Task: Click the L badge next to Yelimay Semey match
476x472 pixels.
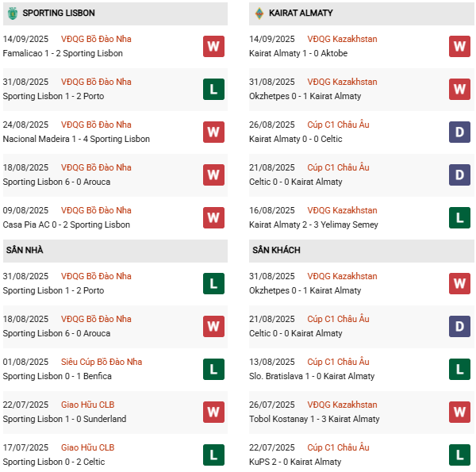Action: [459, 217]
